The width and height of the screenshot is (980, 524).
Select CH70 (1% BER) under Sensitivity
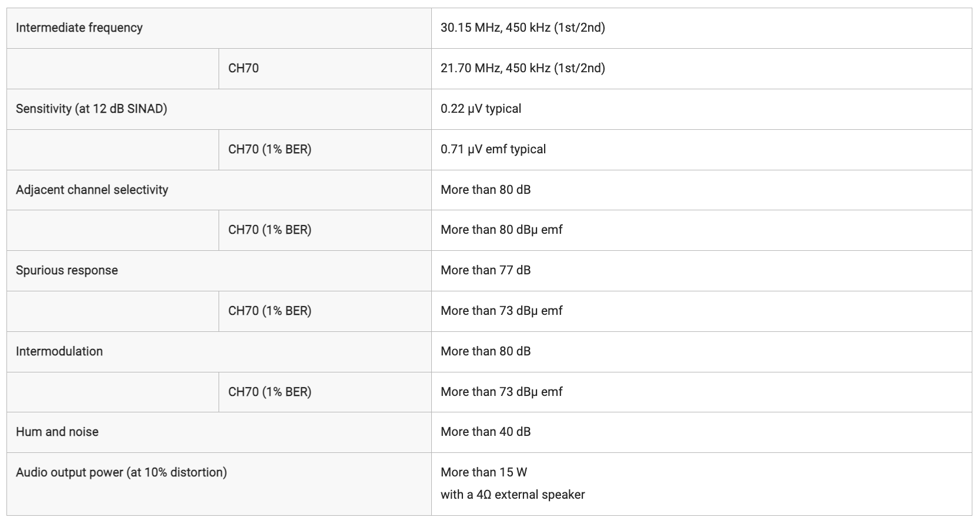click(x=325, y=150)
